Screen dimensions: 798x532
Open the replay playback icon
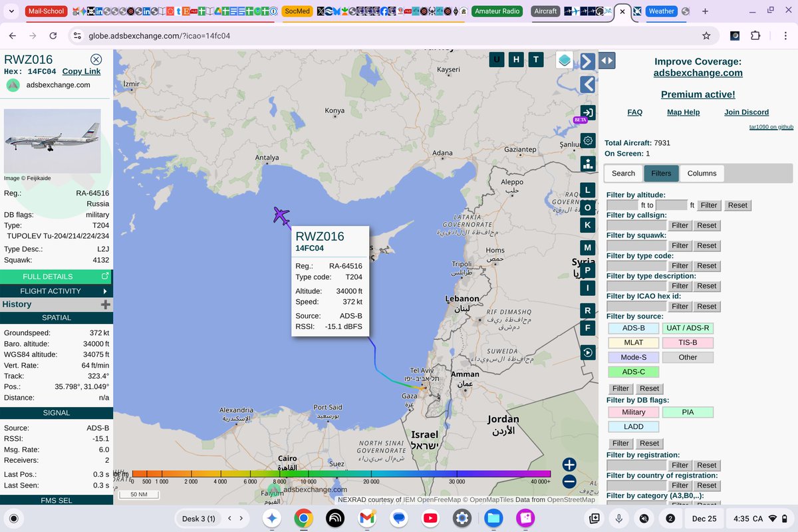587,352
